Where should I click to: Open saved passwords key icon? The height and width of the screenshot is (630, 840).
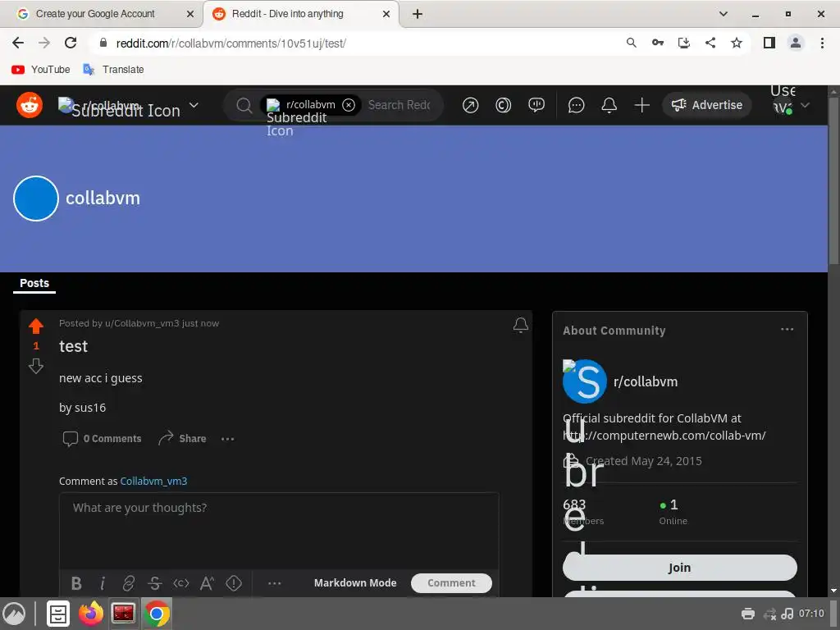tap(657, 43)
